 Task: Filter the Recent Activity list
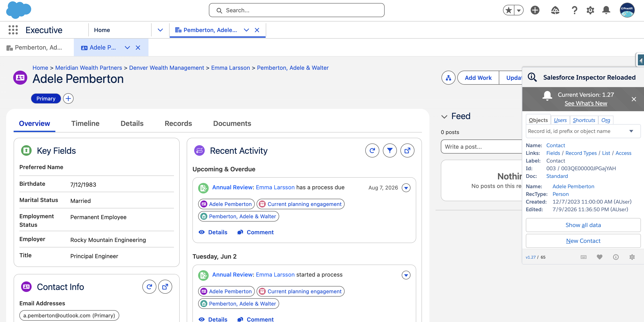point(390,150)
